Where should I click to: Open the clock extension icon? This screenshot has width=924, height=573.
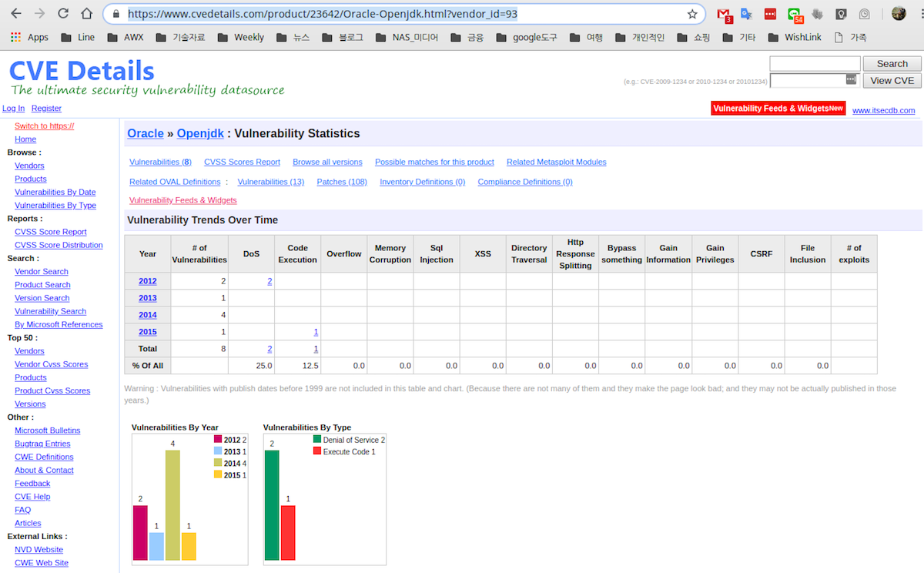865,14
